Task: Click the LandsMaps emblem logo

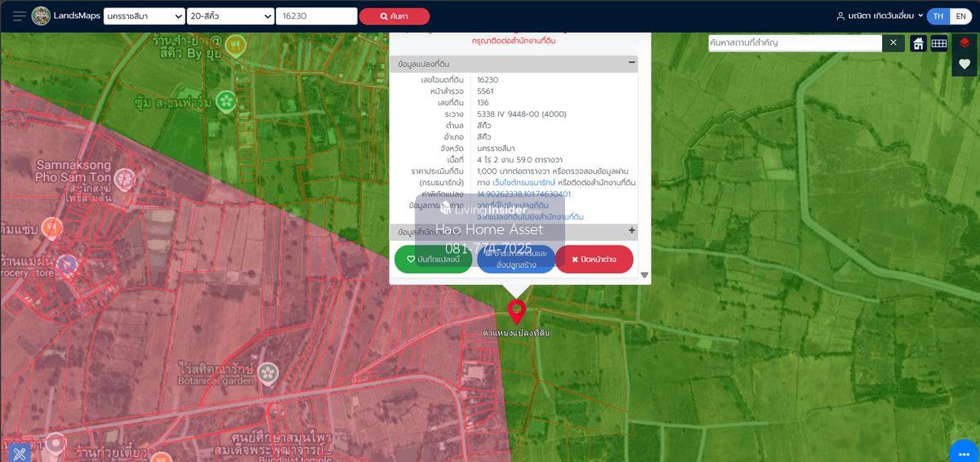Action: (x=41, y=16)
